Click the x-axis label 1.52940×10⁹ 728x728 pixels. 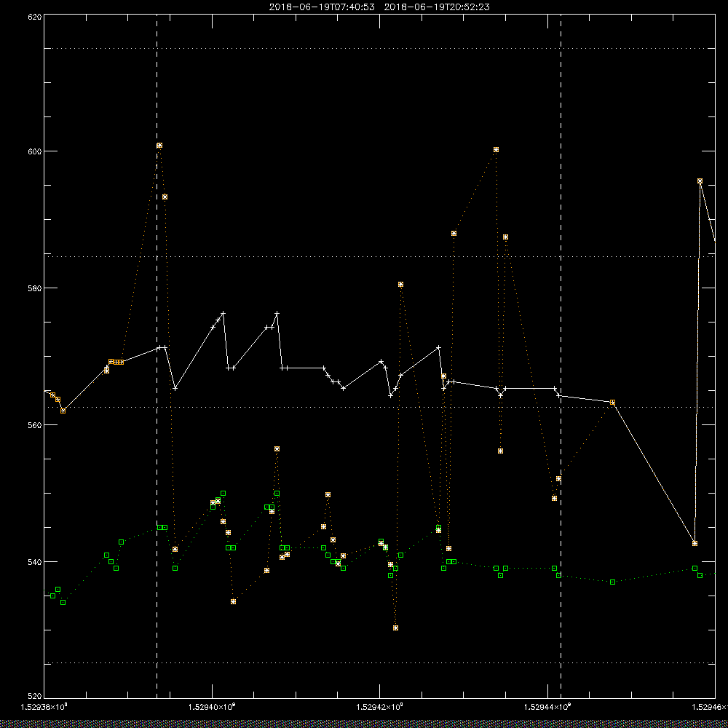point(212,707)
